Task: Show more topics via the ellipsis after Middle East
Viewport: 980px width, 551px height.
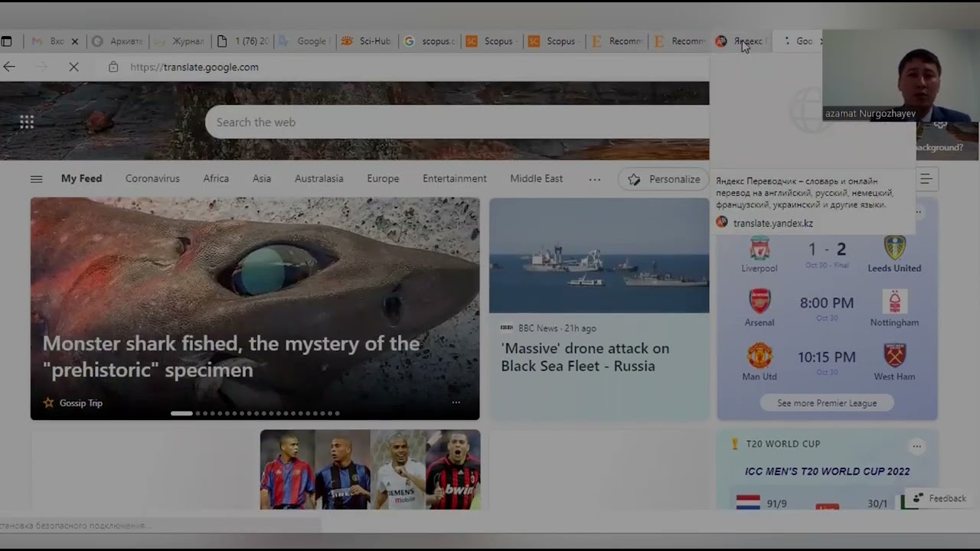Action: tap(595, 179)
